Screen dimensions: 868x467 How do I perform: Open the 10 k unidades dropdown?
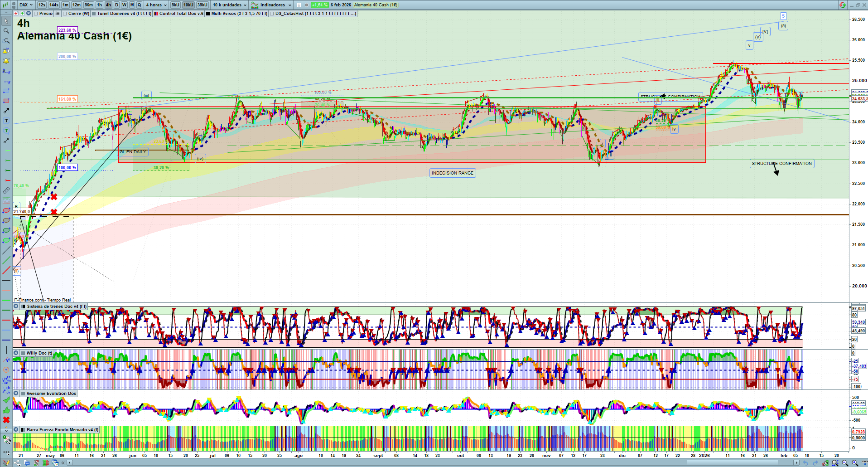point(230,5)
